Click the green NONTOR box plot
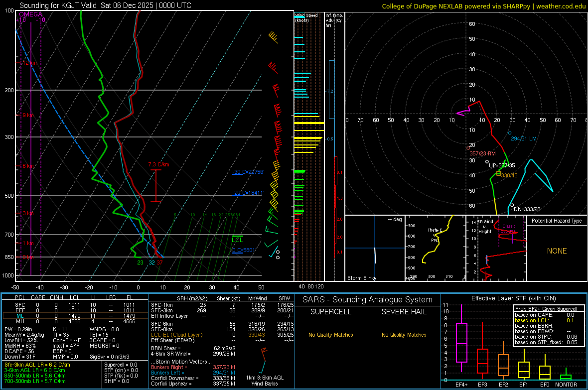Image resolution: width=588 pixels, height=390 pixels. click(566, 375)
